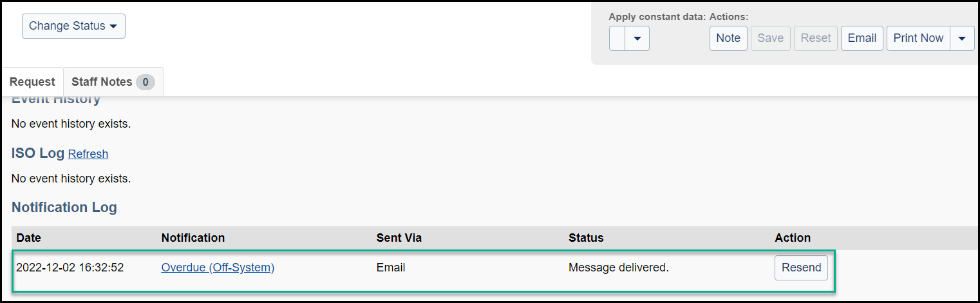Switch to the Request tab
Viewport: 980px width, 303px height.
point(32,82)
